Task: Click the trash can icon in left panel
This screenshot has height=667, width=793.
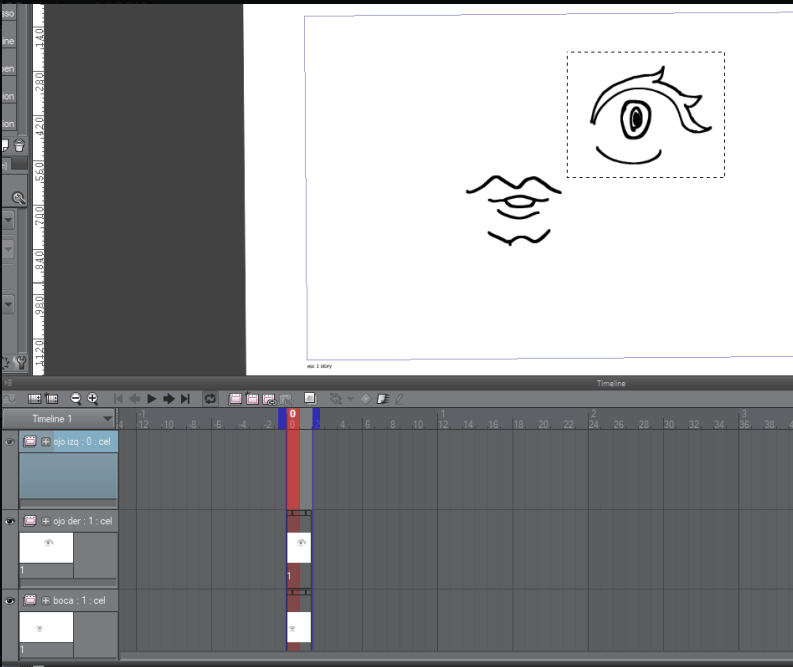Action: point(19,146)
